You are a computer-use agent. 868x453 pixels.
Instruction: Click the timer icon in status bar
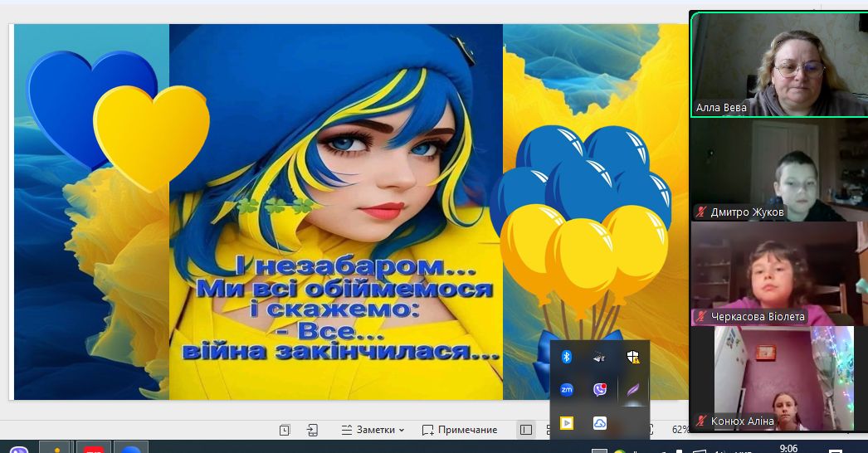coord(285,430)
